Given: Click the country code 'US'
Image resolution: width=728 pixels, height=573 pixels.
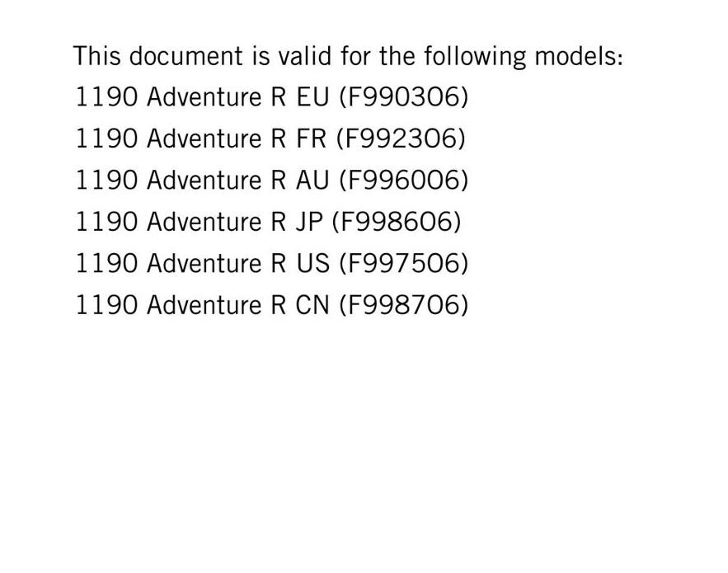Looking at the screenshot, I should [x=313, y=263].
